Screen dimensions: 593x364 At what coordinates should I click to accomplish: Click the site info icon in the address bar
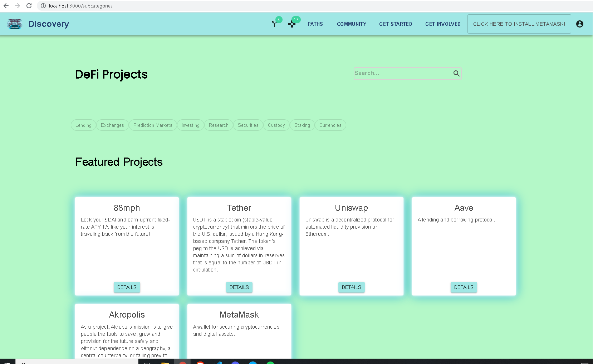pos(43,6)
